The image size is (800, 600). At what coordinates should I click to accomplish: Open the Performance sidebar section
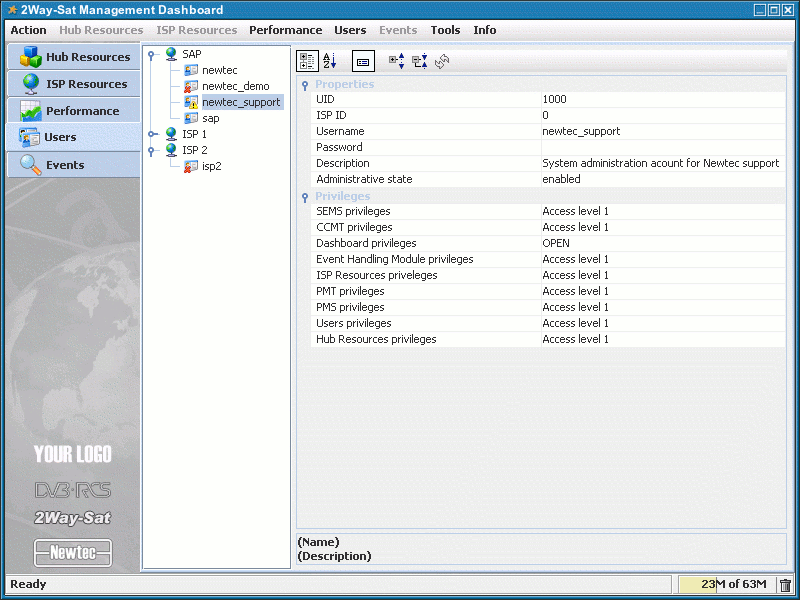coord(74,111)
